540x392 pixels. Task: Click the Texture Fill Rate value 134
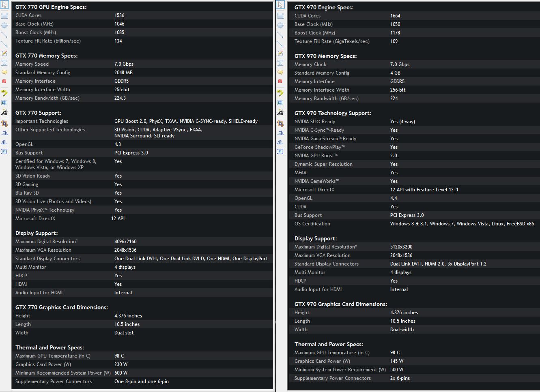118,41
